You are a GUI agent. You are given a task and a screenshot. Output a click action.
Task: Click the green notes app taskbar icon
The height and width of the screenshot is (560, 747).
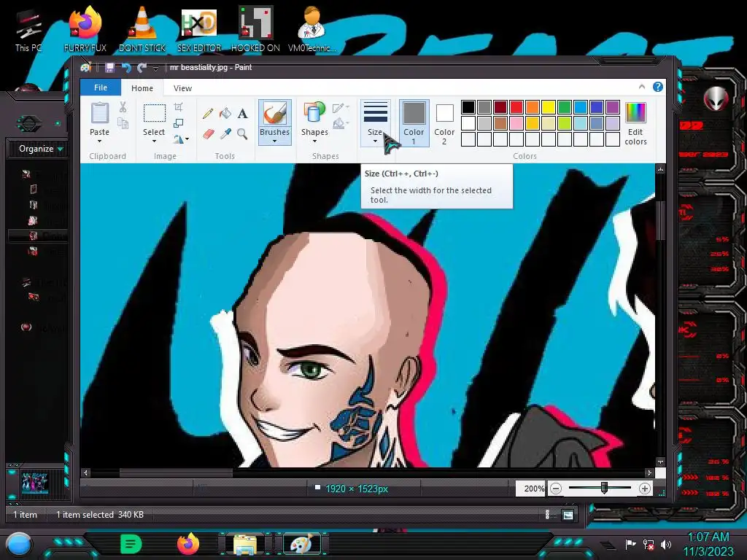pyautogui.click(x=131, y=544)
